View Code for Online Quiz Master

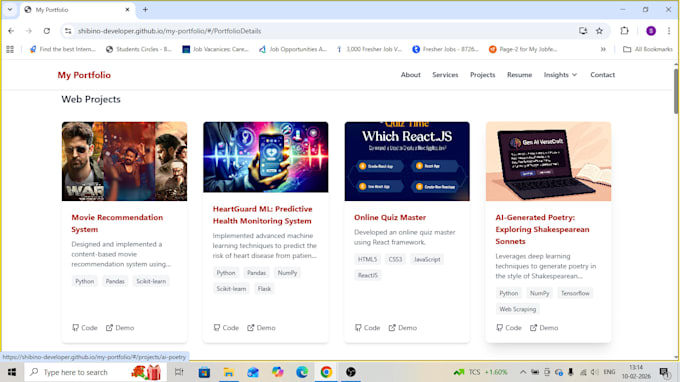(x=367, y=328)
